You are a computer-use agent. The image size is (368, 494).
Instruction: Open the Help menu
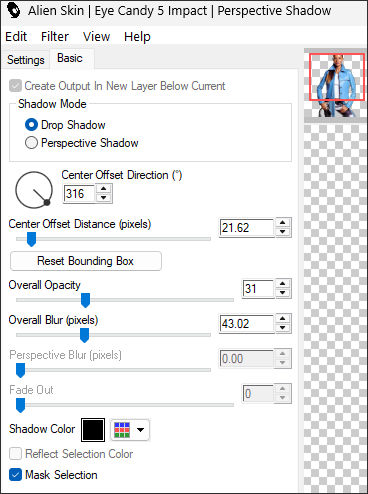pos(137,36)
